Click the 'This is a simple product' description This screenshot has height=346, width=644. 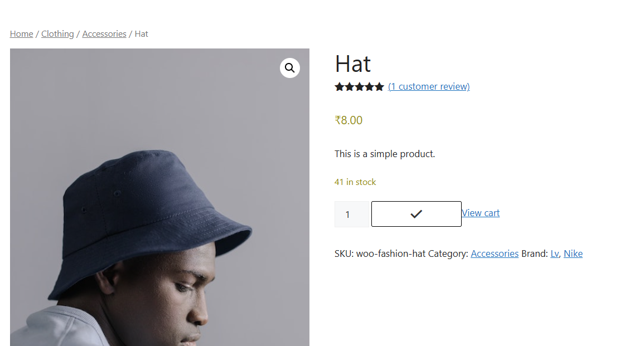[385, 154]
